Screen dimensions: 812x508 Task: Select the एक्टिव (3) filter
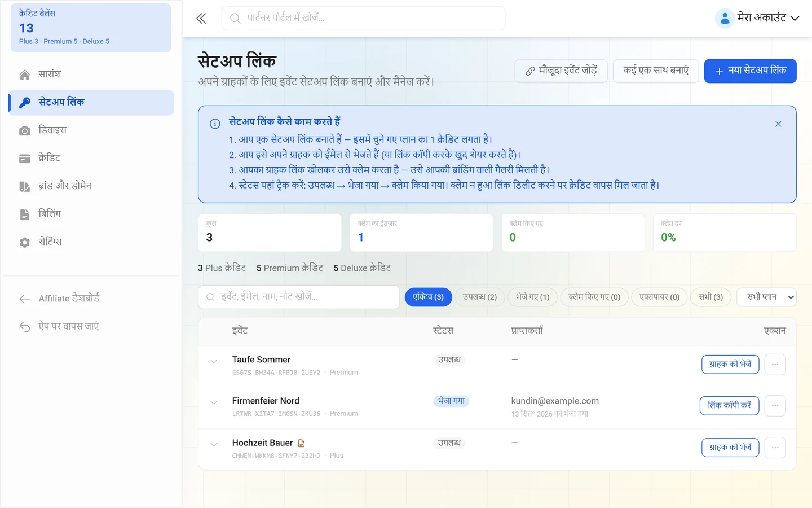(429, 297)
